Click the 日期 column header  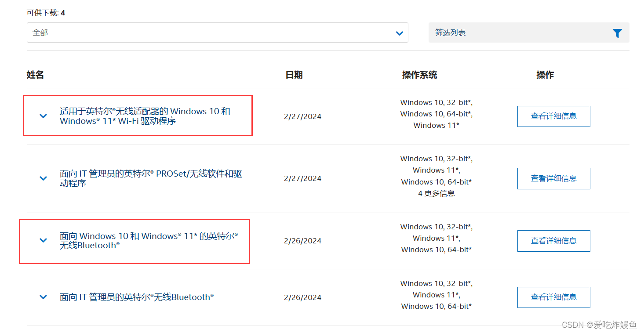tap(294, 75)
